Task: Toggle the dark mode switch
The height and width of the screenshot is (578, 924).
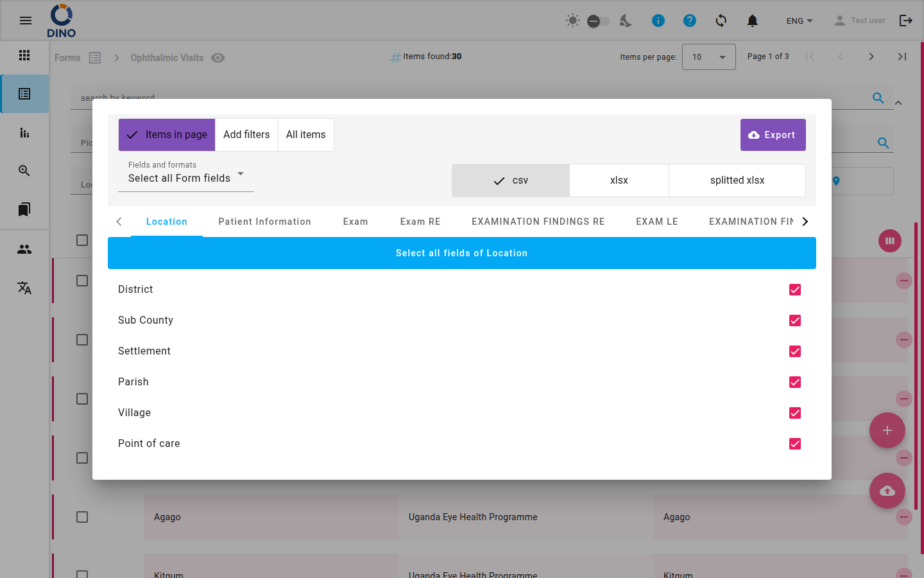Action: (598, 21)
